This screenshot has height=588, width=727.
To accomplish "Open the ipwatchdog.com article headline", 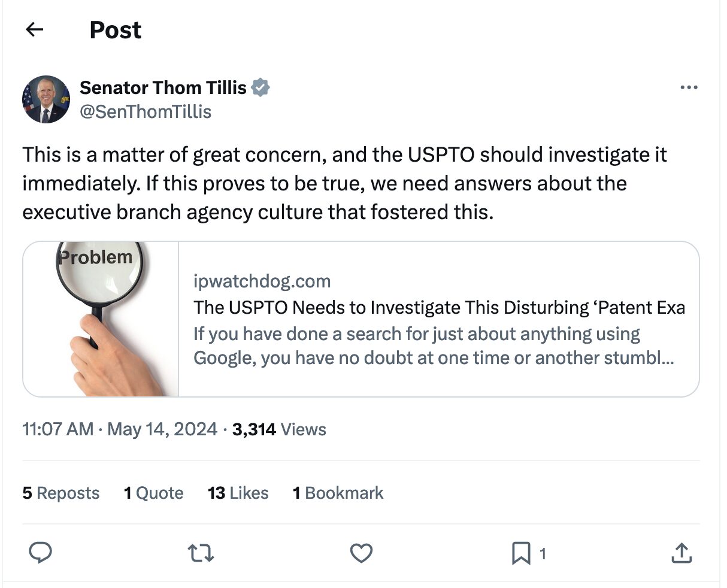I will (439, 307).
